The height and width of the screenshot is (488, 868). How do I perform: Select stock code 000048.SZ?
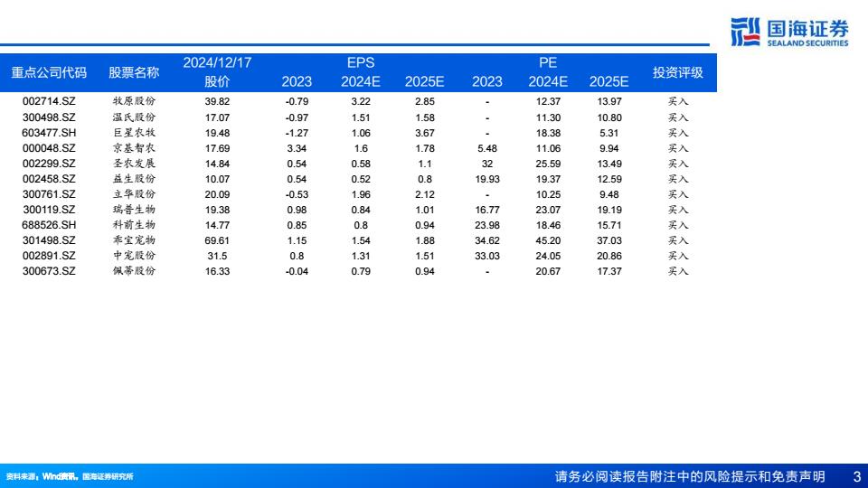[x=49, y=148]
